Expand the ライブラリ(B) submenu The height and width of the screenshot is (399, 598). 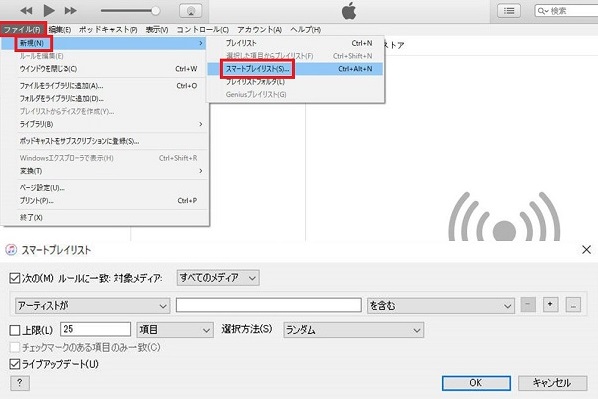coord(104,124)
